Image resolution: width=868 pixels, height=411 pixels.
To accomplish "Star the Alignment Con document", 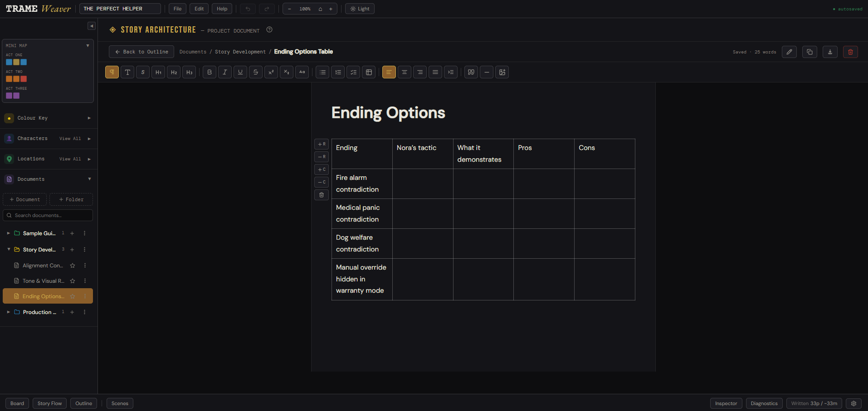I will [x=73, y=266].
